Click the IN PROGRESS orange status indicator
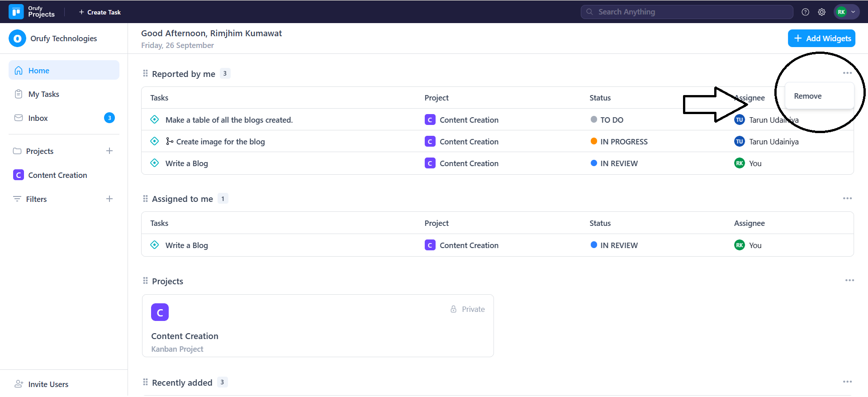Image resolution: width=868 pixels, height=397 pixels. pyautogui.click(x=594, y=141)
